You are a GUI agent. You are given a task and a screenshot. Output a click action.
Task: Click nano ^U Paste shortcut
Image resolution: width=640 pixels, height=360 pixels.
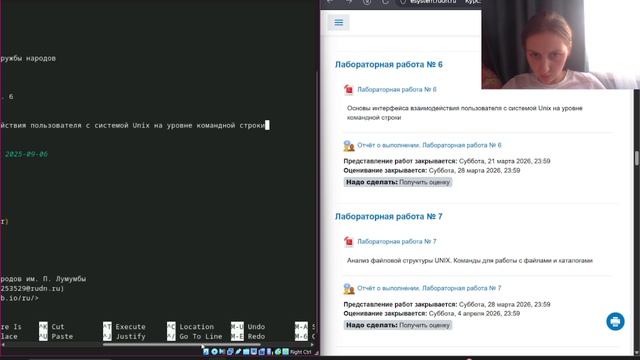click(56, 336)
